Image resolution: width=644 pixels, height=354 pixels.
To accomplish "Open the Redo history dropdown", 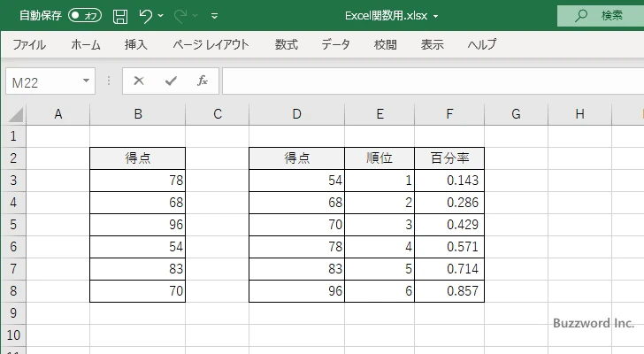I will [195, 16].
